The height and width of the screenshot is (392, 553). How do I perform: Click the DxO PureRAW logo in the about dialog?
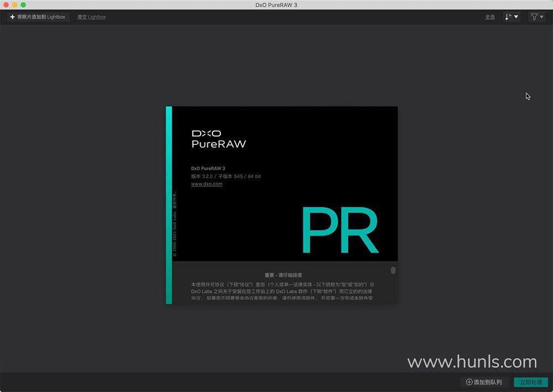pyautogui.click(x=218, y=139)
